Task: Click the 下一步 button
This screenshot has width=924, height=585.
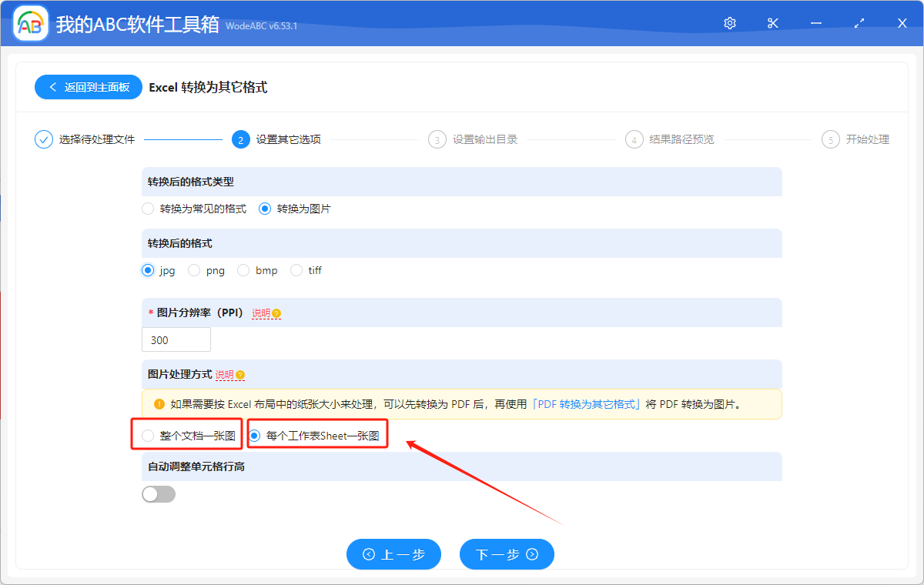Action: pos(507,554)
